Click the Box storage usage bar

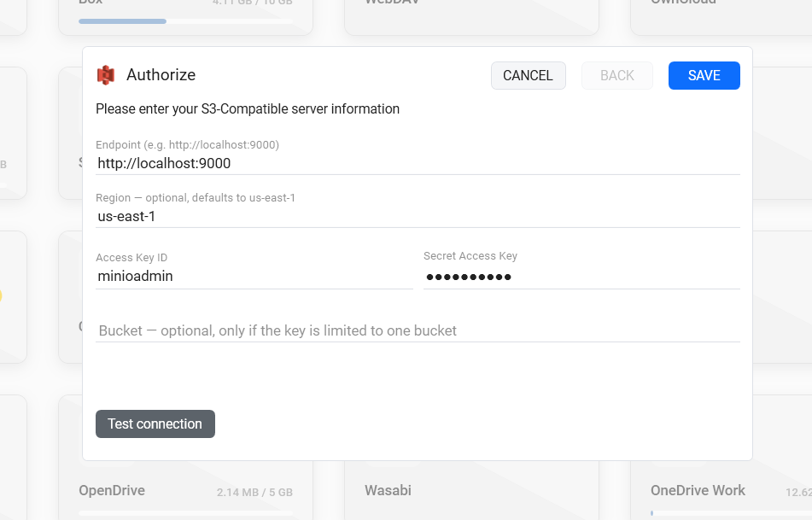coord(185,21)
